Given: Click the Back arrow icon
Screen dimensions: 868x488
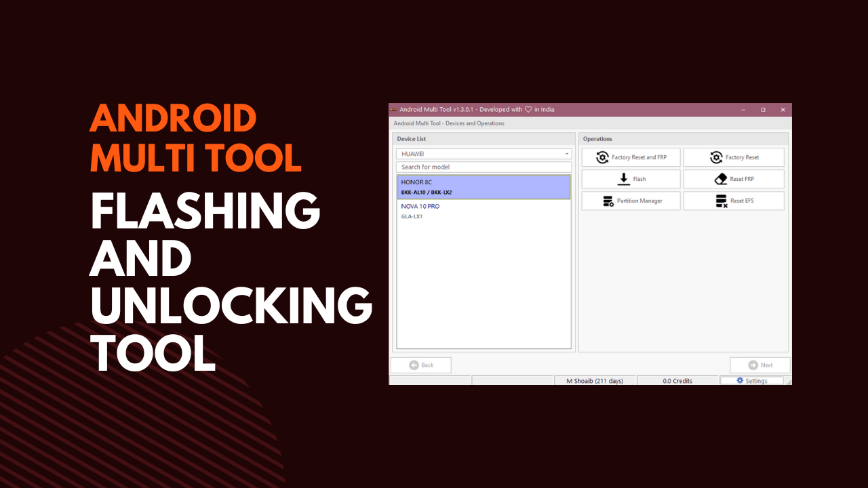Looking at the screenshot, I should 414,365.
